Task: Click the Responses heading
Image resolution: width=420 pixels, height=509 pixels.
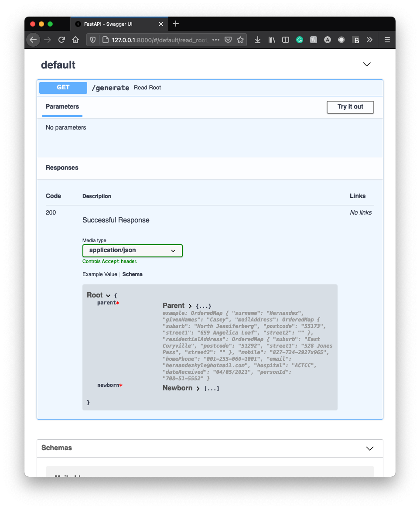Action: pos(62,168)
